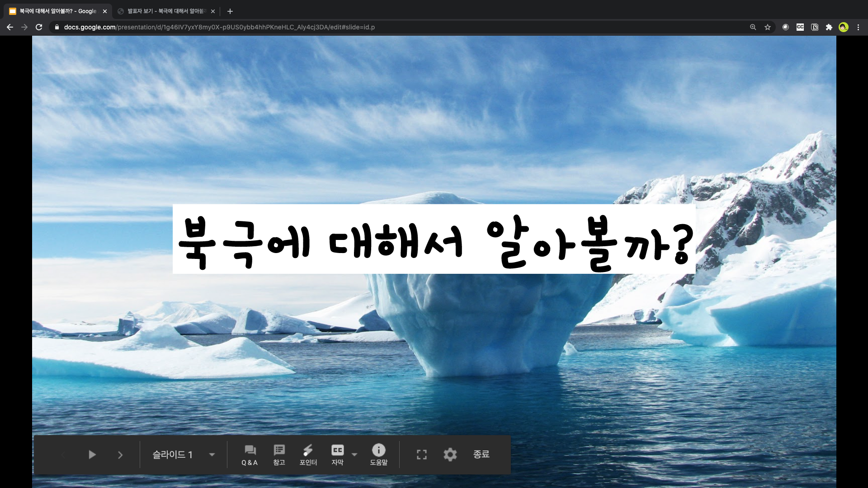Click 종료 to exit presentation
This screenshot has width=868, height=488.
click(x=481, y=454)
